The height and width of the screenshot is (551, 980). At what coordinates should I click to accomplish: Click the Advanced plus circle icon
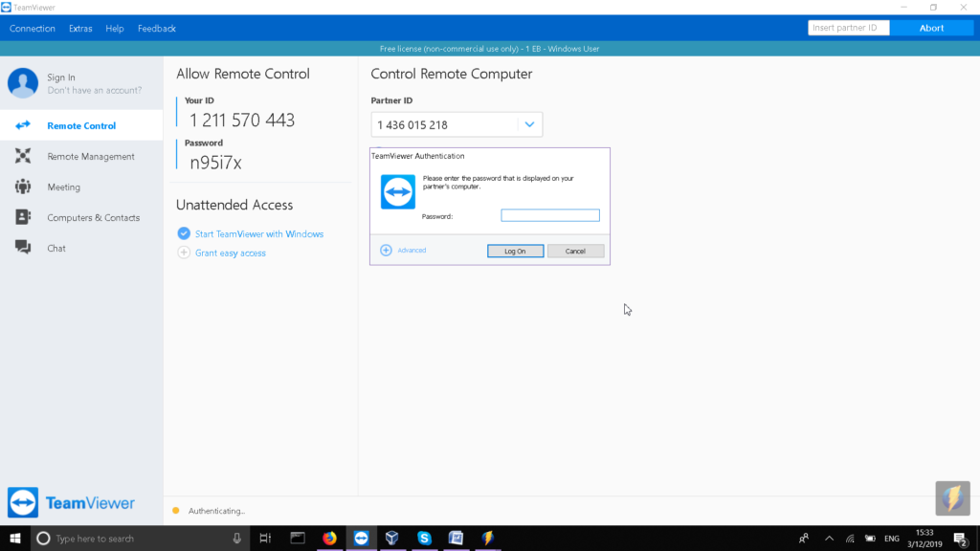387,250
